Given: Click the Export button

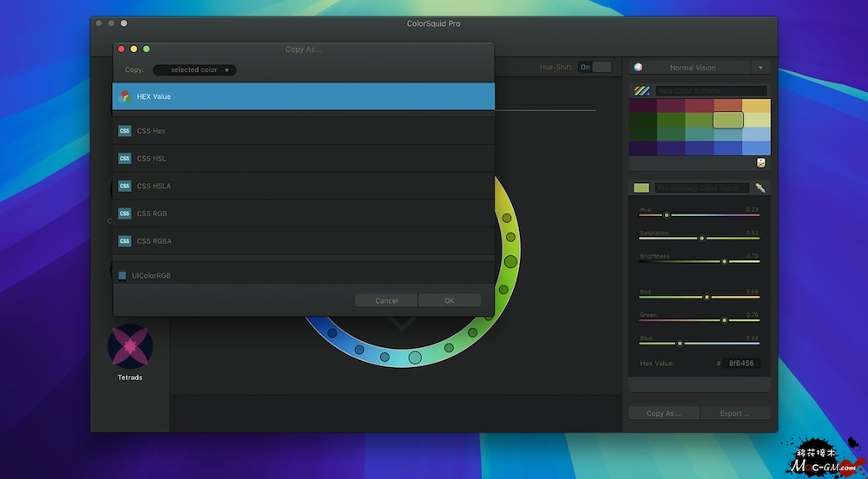Looking at the screenshot, I should coord(734,413).
